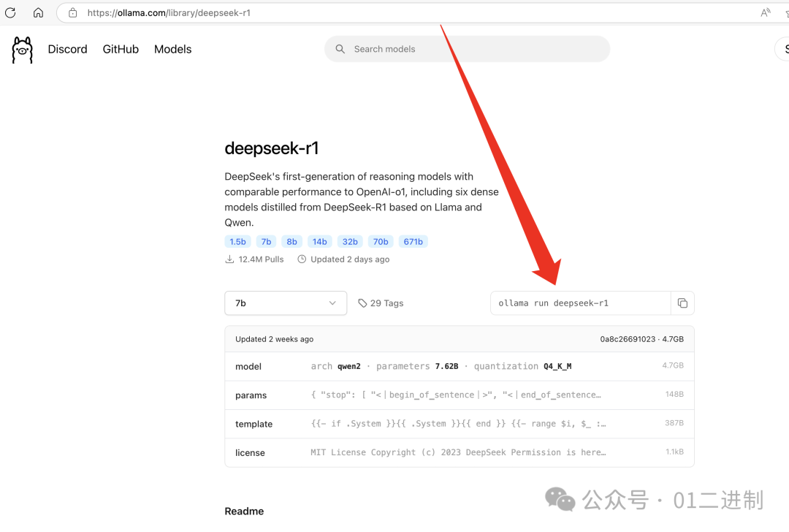Click the 0a8c26691023 · 4.7GB hash text
The width and height of the screenshot is (789, 532).
(641, 339)
